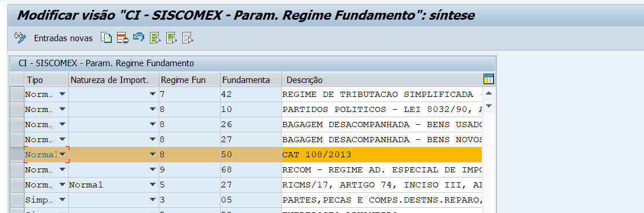The width and height of the screenshot is (644, 213).
Task: Click the Select Block icon
Action: point(171,38)
